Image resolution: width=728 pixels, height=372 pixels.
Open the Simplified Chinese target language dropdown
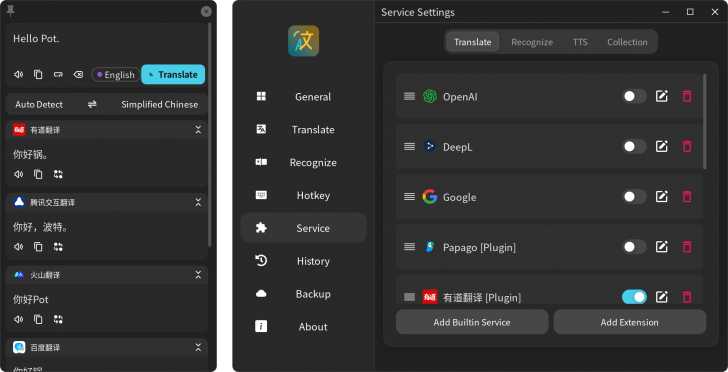click(x=160, y=104)
